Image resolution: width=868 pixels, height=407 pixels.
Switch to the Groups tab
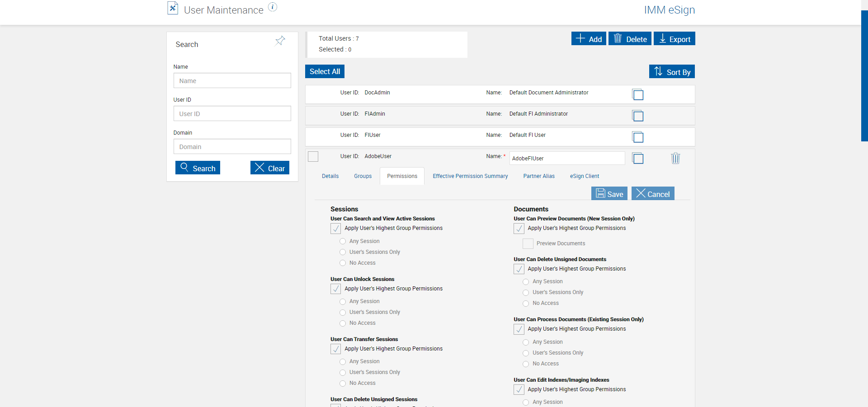[363, 176]
